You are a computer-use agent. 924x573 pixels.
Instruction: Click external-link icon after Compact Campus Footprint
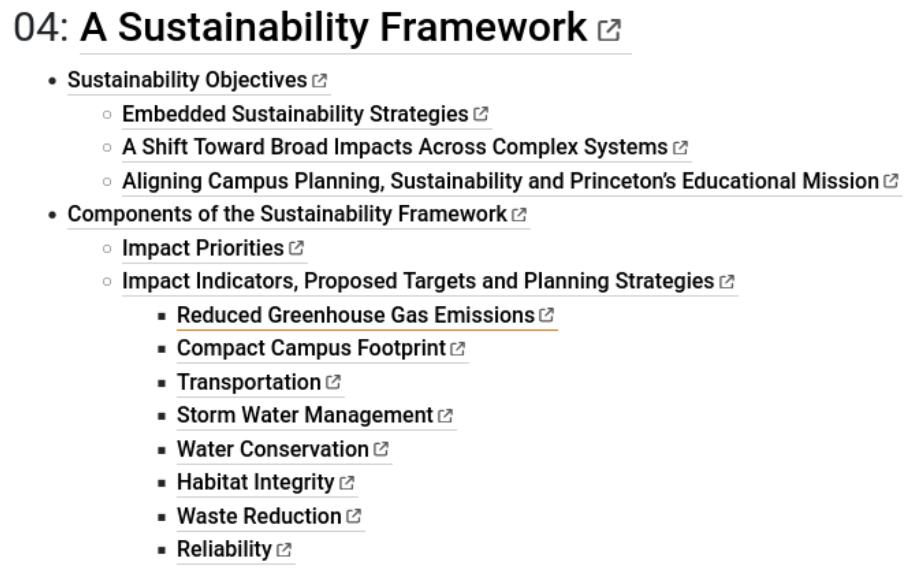(458, 349)
